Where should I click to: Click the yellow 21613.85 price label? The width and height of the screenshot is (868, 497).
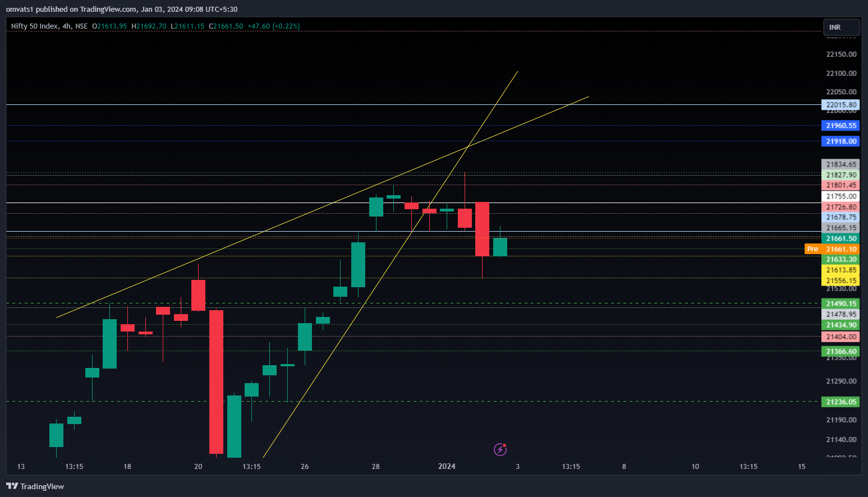[841, 270]
